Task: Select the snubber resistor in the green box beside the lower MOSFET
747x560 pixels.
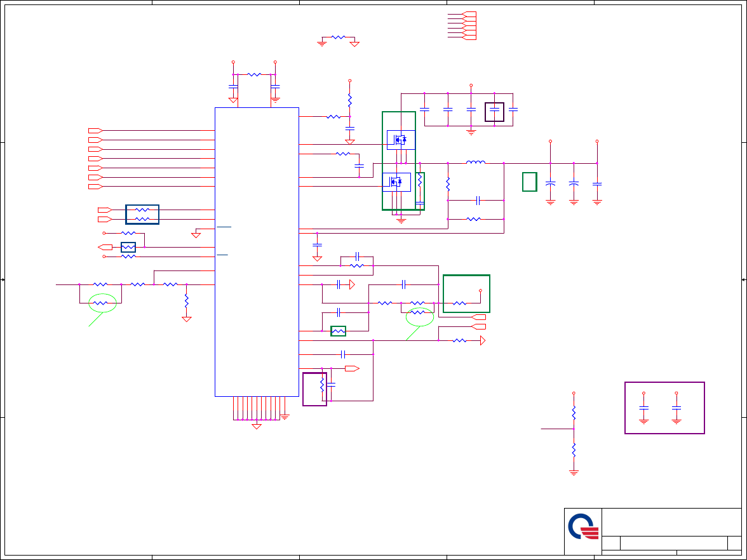Action: point(420,180)
